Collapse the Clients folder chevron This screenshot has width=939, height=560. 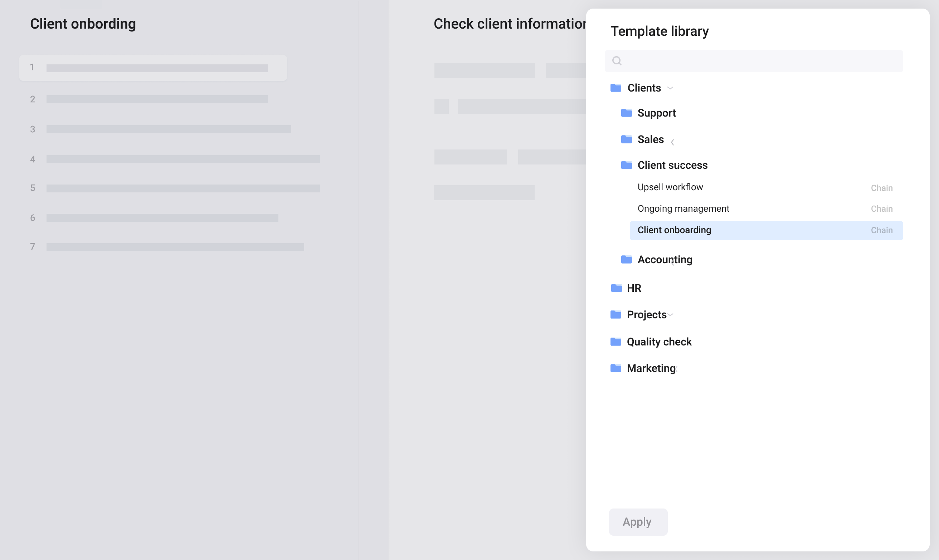click(670, 88)
